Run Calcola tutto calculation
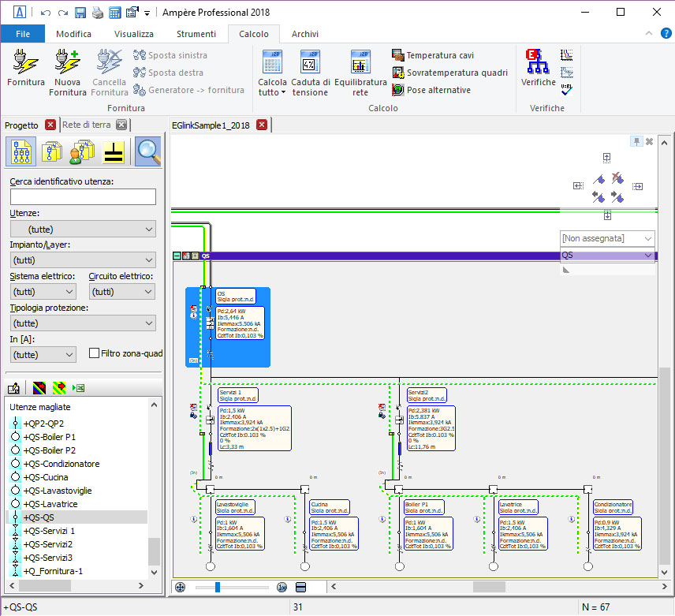 [x=272, y=73]
